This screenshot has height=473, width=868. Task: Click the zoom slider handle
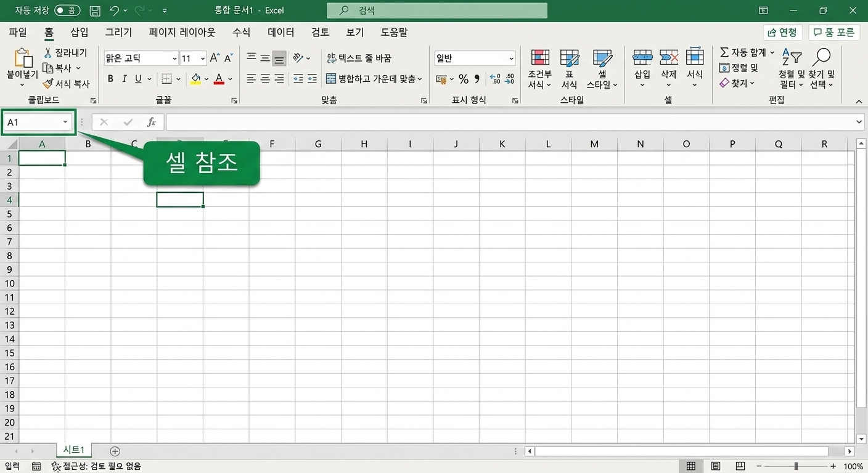(796, 466)
